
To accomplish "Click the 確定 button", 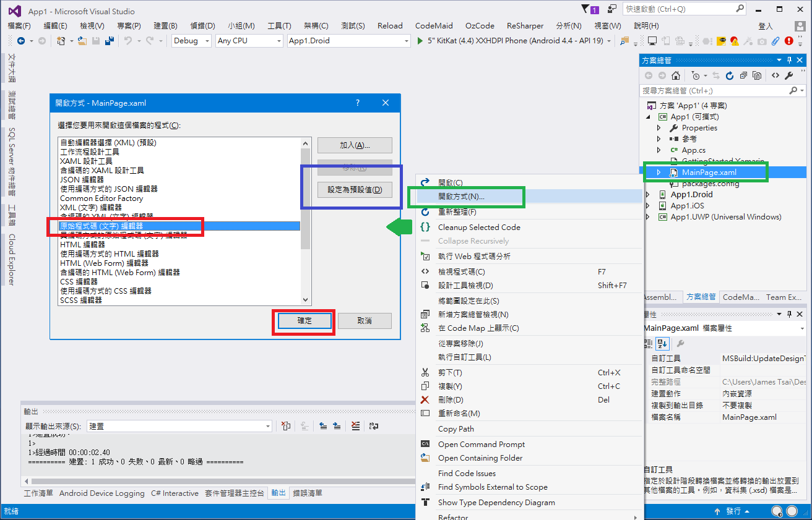I will tap(304, 321).
